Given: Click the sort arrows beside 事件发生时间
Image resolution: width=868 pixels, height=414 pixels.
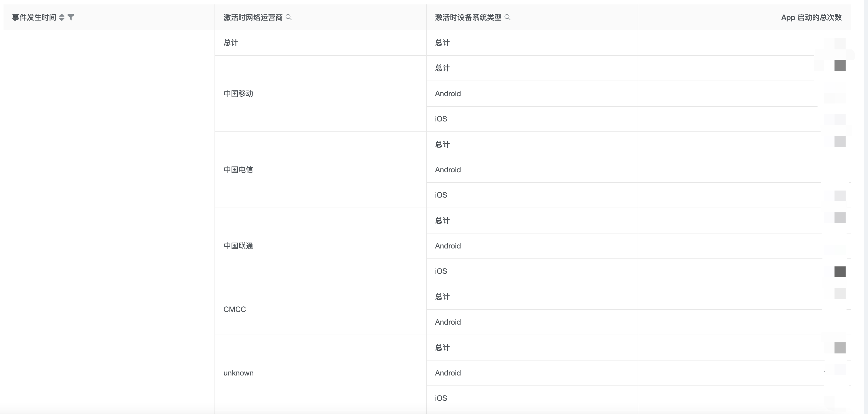Looking at the screenshot, I should coord(62,17).
